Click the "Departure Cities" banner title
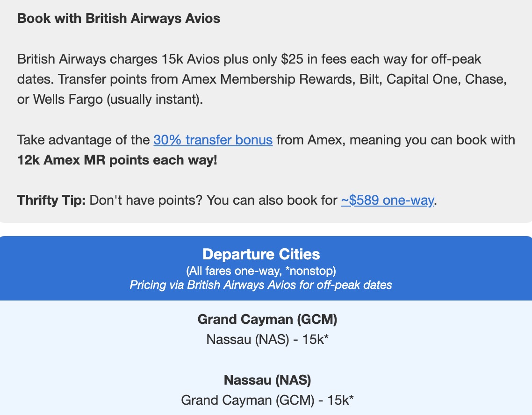Screen dimensions: 532x415 tap(261, 254)
